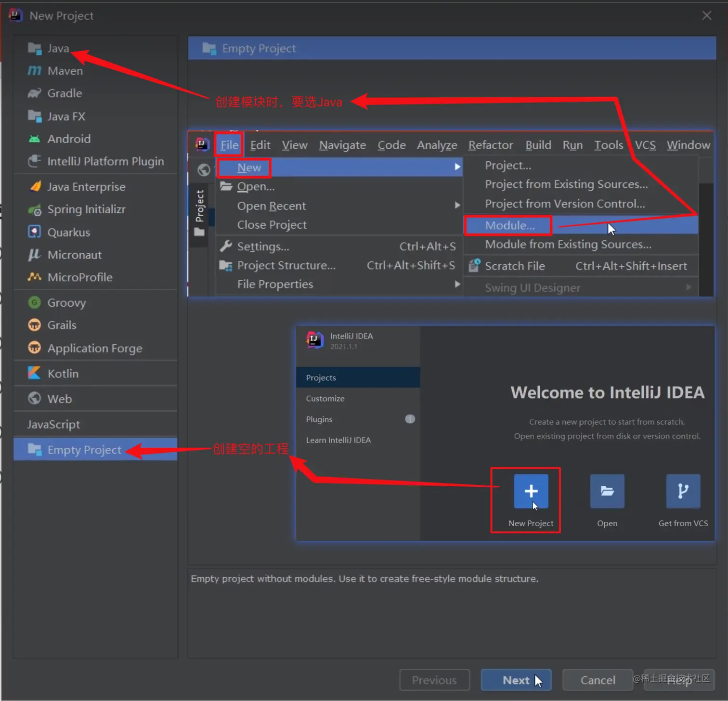The width and height of the screenshot is (728, 701).
Task: Choose New in the File menu
Action: [x=339, y=168]
